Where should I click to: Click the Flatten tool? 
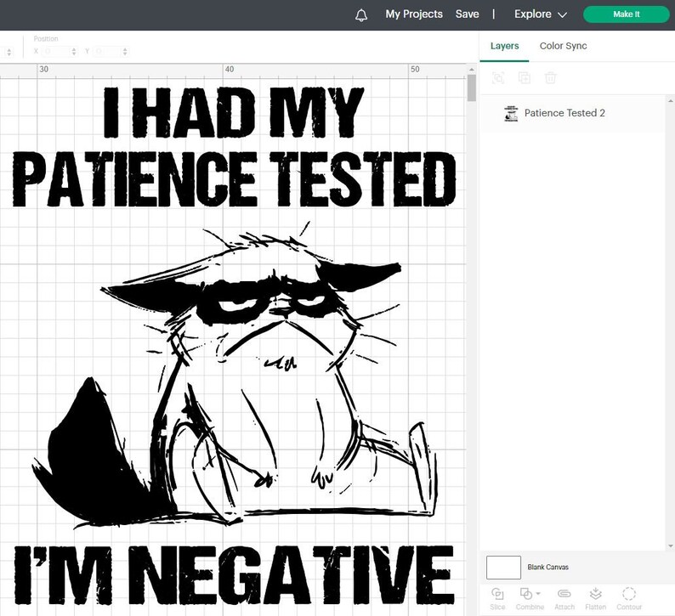(595, 598)
